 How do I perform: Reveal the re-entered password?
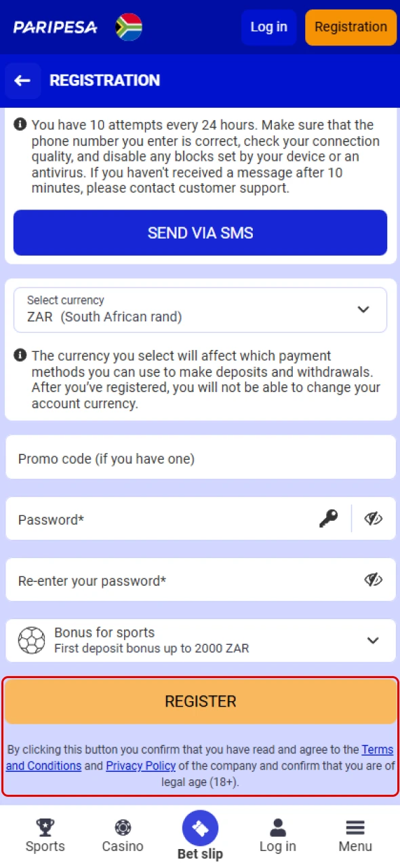pyautogui.click(x=373, y=580)
